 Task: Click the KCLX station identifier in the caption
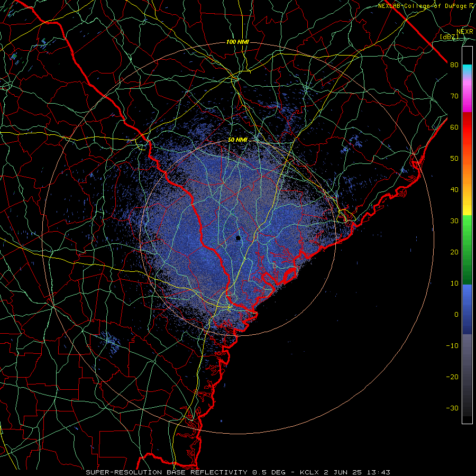click(x=309, y=472)
